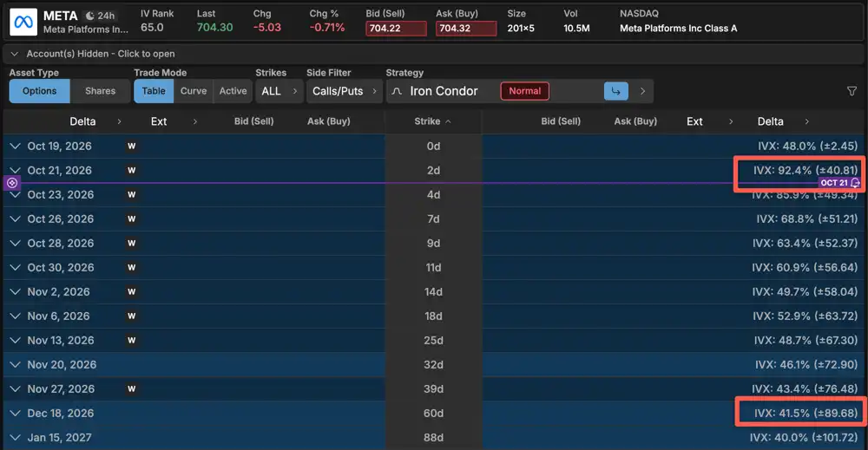Click chevron next to left Delta column
This screenshot has width=868, height=450.
pos(119,121)
